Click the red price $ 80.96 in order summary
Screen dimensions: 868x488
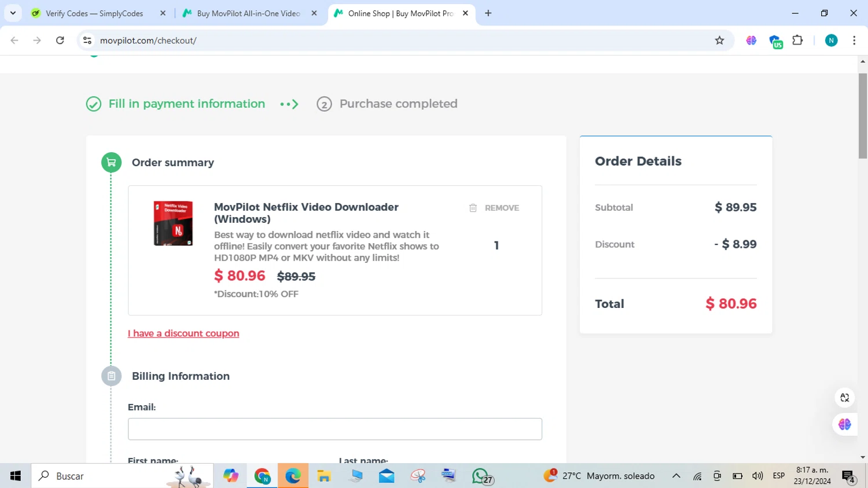pos(240,276)
